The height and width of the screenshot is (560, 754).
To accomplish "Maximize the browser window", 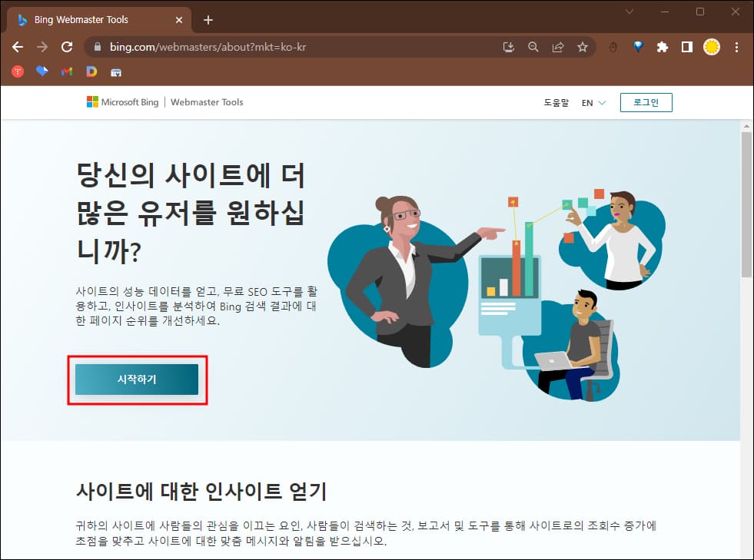I will coord(700,12).
